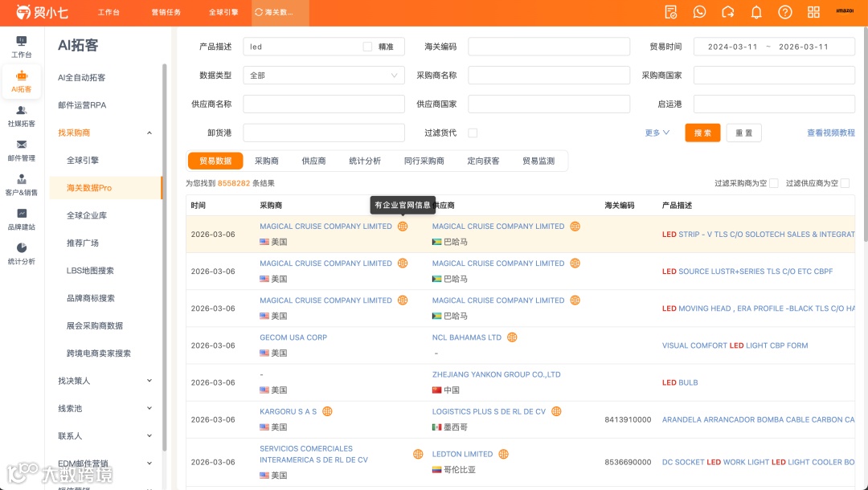The height and width of the screenshot is (490, 868).
Task: Click globe icon beside LEDTON LIMITED
Action: point(503,454)
